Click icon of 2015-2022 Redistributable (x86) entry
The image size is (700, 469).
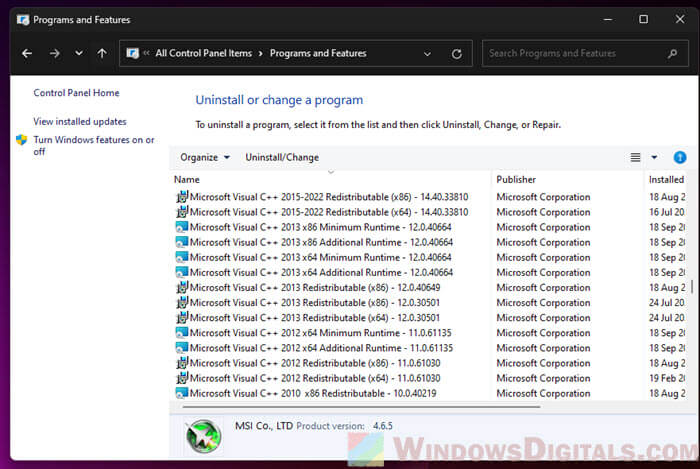click(x=182, y=197)
